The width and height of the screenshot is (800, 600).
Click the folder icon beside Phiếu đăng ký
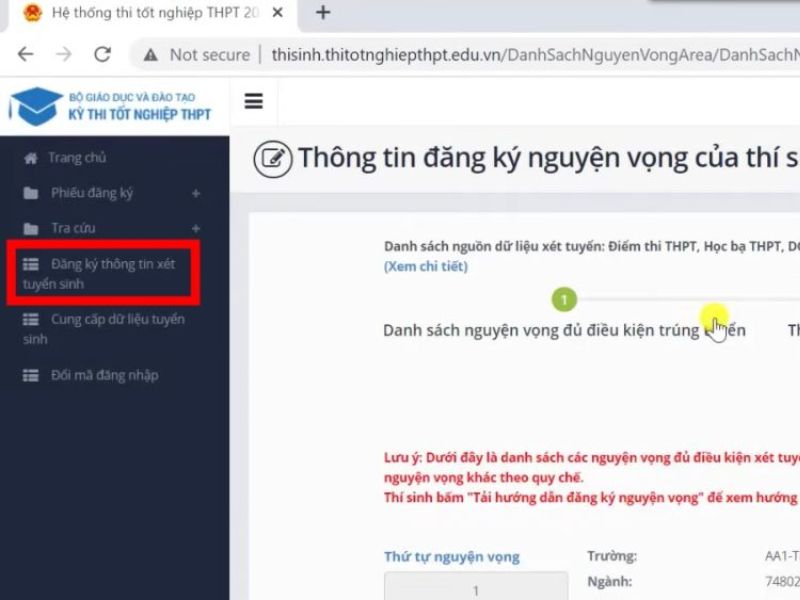[x=31, y=193]
